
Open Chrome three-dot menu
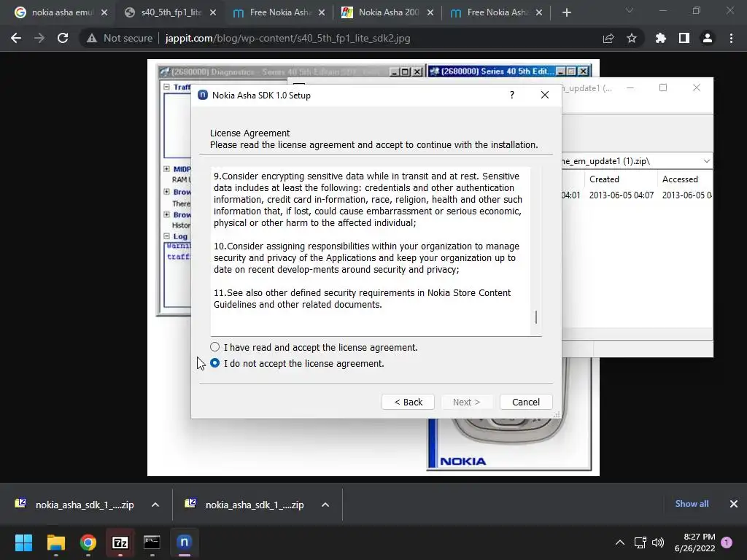click(x=731, y=38)
